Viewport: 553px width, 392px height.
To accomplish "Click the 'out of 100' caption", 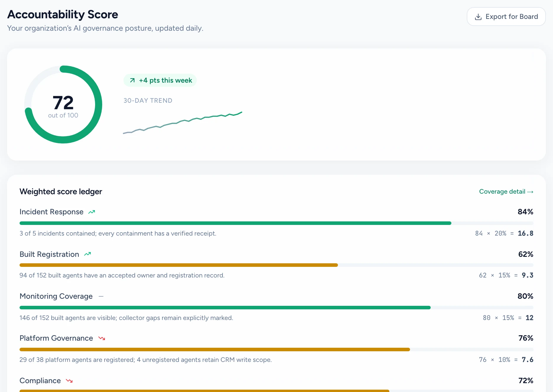I will [x=63, y=115].
